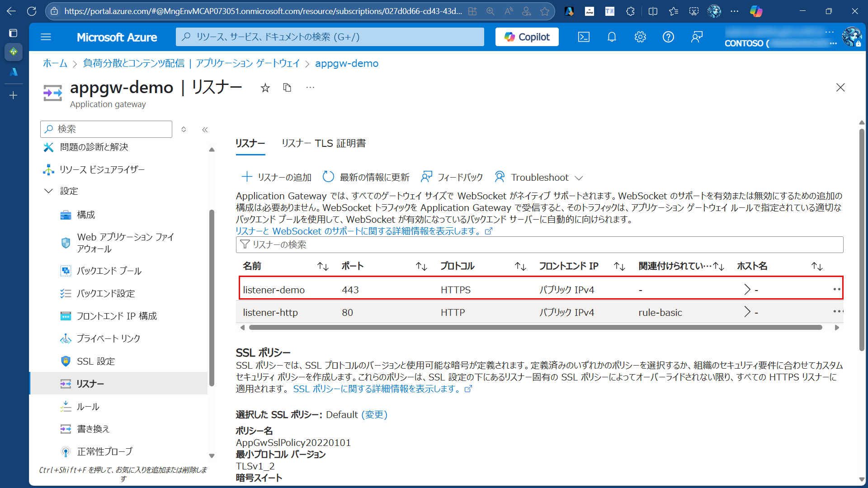The image size is (868, 488).
Task: Sort by ポート column
Action: pos(421,267)
